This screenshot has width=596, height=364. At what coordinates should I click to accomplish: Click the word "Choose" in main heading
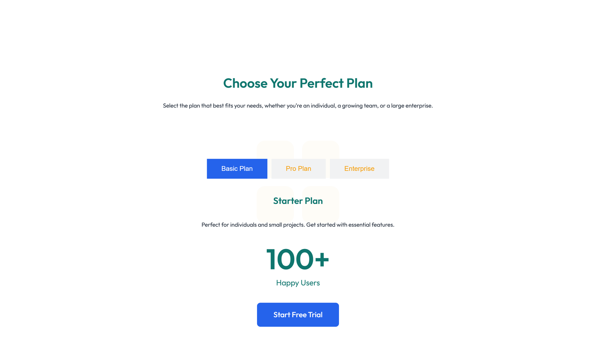(x=245, y=83)
